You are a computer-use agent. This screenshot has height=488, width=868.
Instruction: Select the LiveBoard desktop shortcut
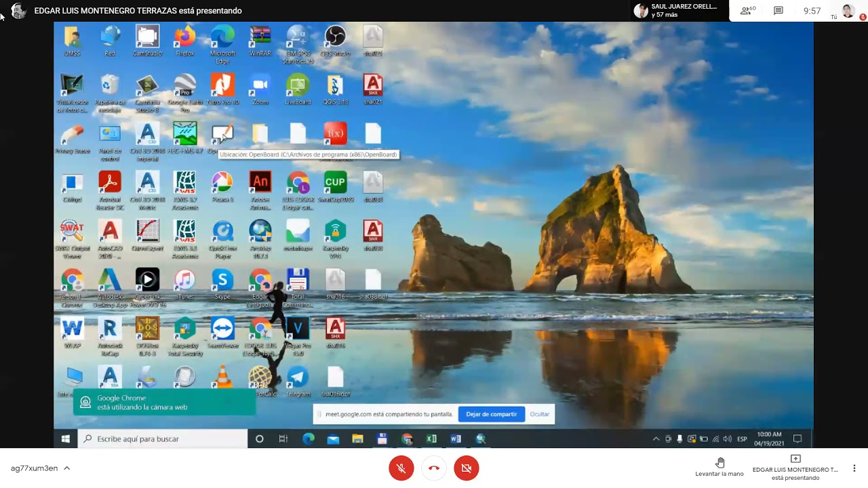pyautogui.click(x=298, y=89)
